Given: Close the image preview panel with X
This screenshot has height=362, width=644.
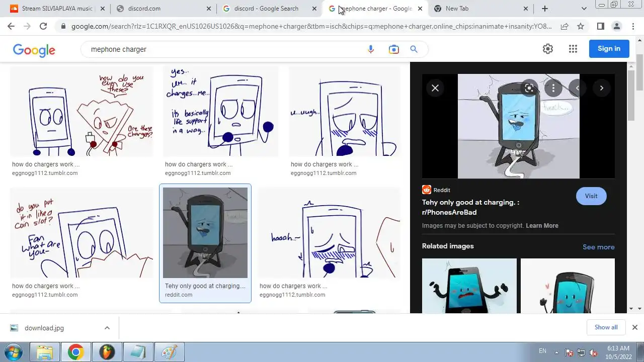Looking at the screenshot, I should (x=435, y=88).
